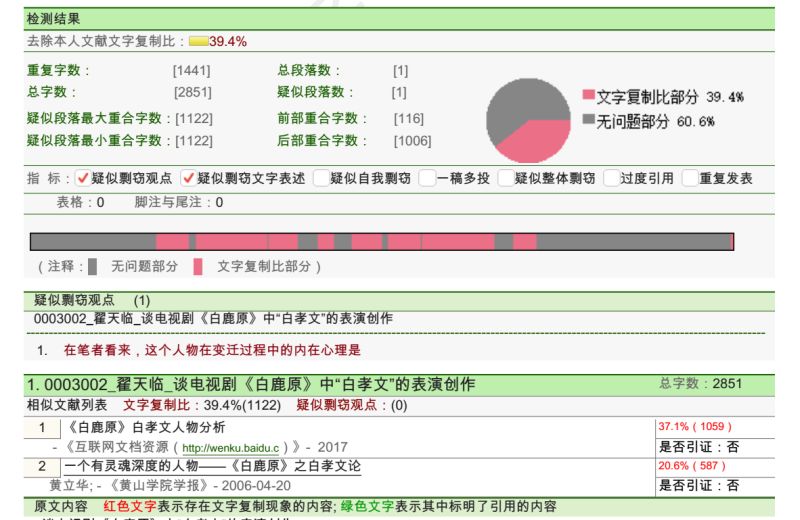Select the 相似文献列表 label
The height and width of the screenshot is (520, 800).
(x=66, y=405)
